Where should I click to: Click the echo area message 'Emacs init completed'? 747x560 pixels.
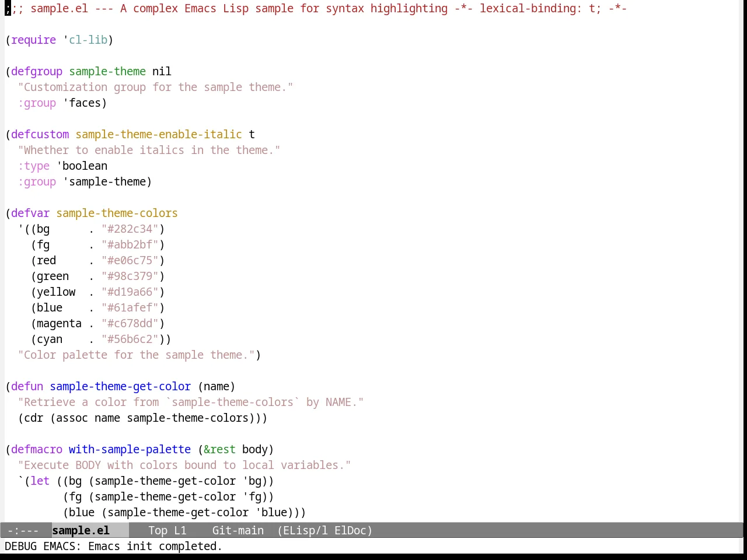coord(155,546)
